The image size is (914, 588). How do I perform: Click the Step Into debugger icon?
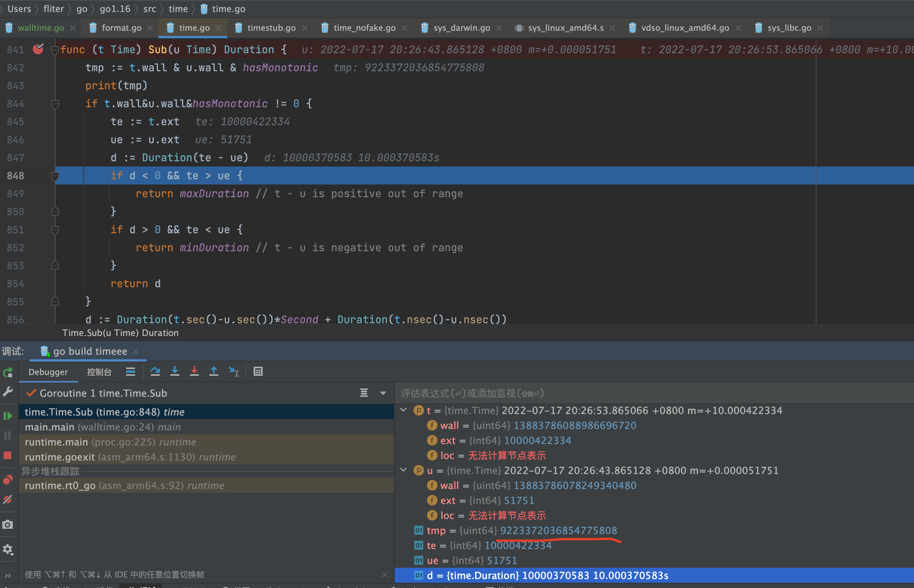pos(174,371)
